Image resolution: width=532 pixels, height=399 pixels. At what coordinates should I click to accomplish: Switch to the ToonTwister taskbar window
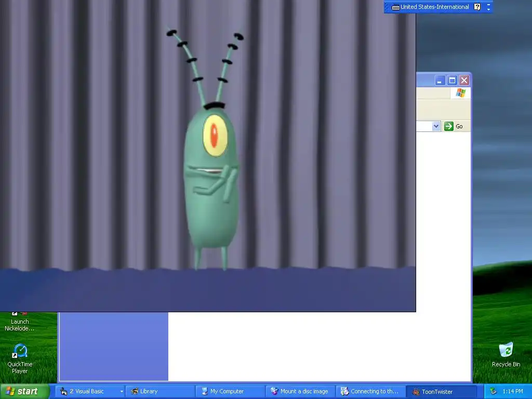tap(440, 391)
